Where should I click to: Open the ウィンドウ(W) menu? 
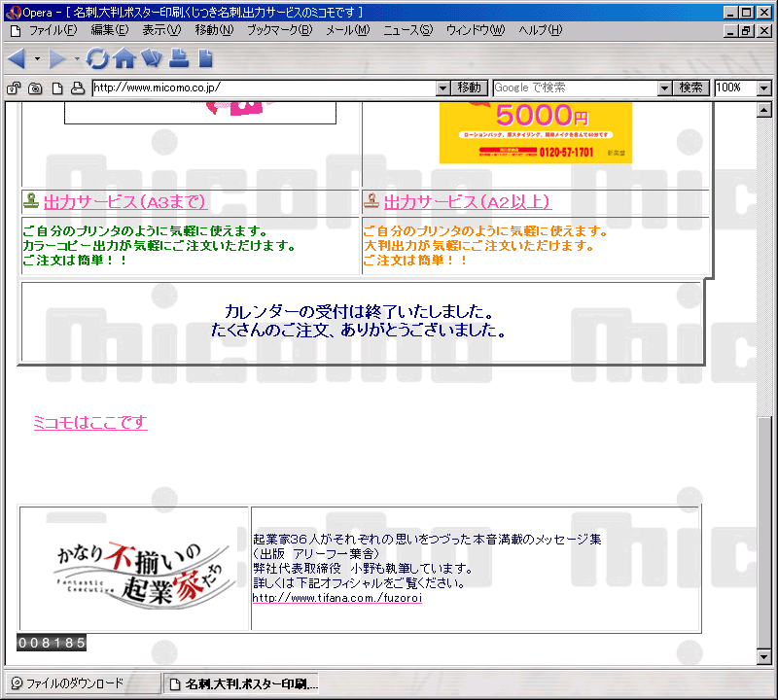[476, 30]
